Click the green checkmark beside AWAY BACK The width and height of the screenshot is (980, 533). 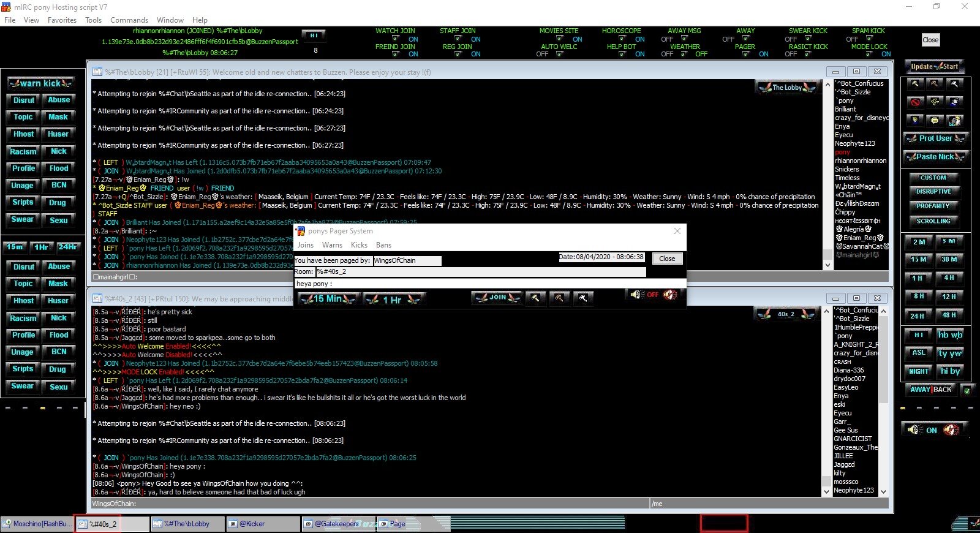967,390
